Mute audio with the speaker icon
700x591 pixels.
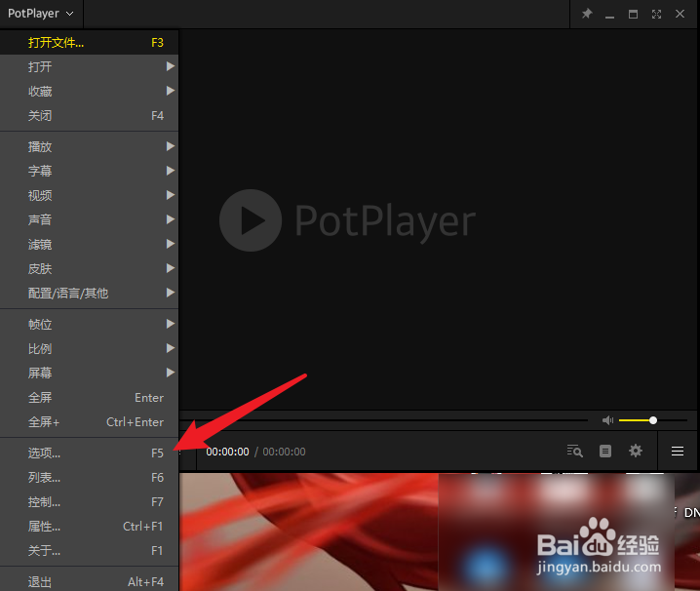(607, 420)
